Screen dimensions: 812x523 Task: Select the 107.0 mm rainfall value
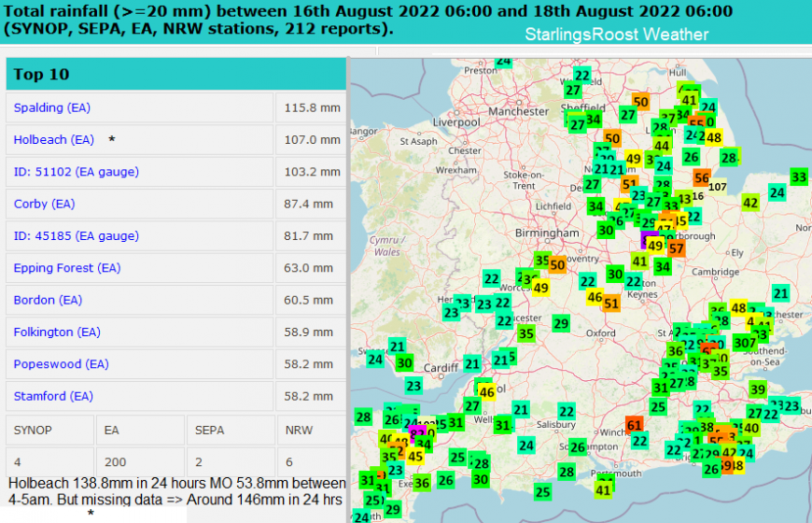[313, 140]
